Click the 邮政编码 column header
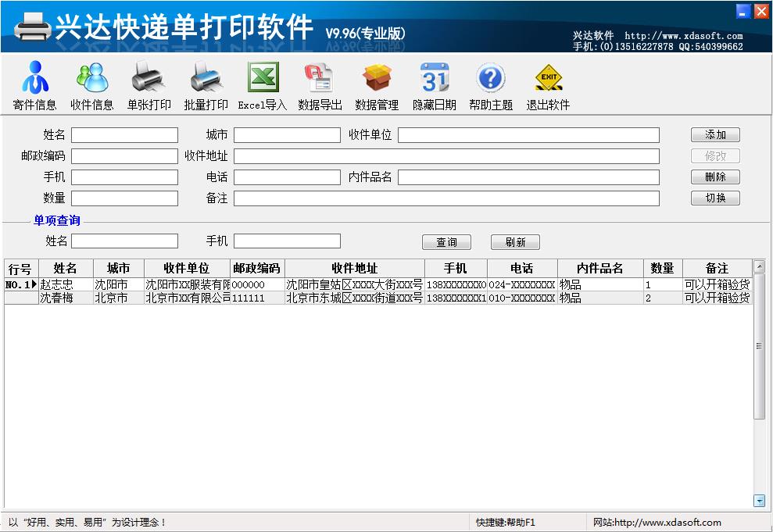Viewport: 773px width, 532px height. (x=257, y=269)
